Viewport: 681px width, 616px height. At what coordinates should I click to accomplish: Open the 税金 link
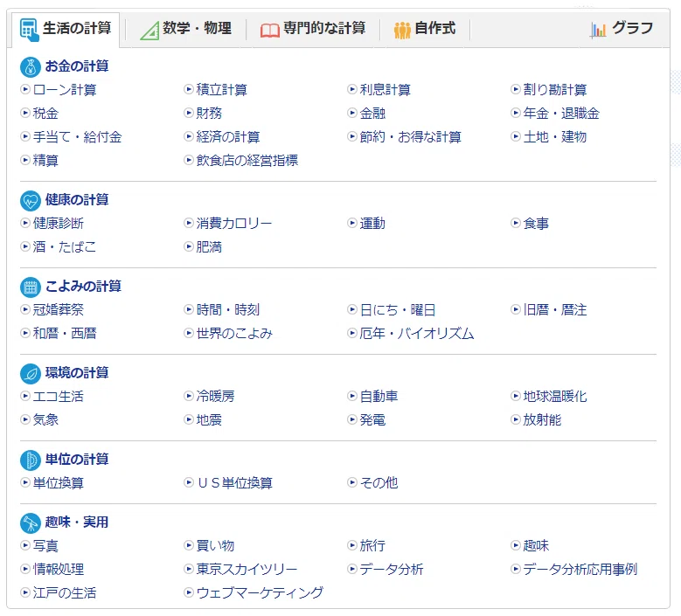pos(45,113)
